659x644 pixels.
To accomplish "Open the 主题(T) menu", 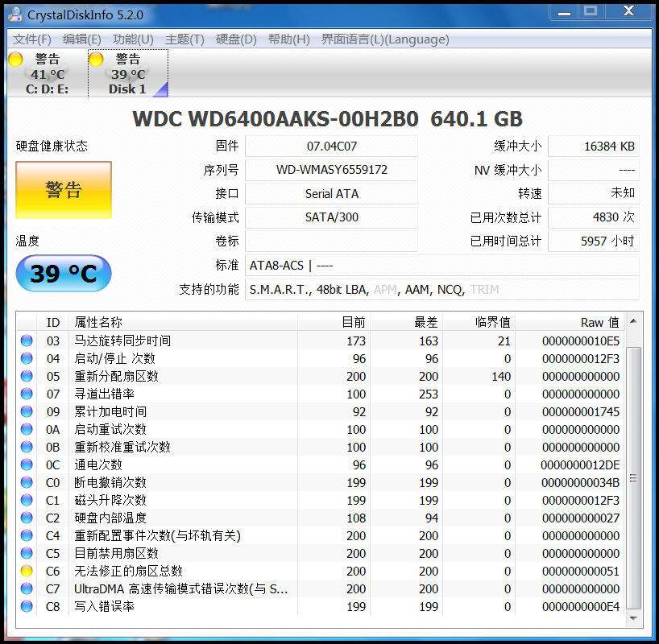I will click(x=184, y=39).
